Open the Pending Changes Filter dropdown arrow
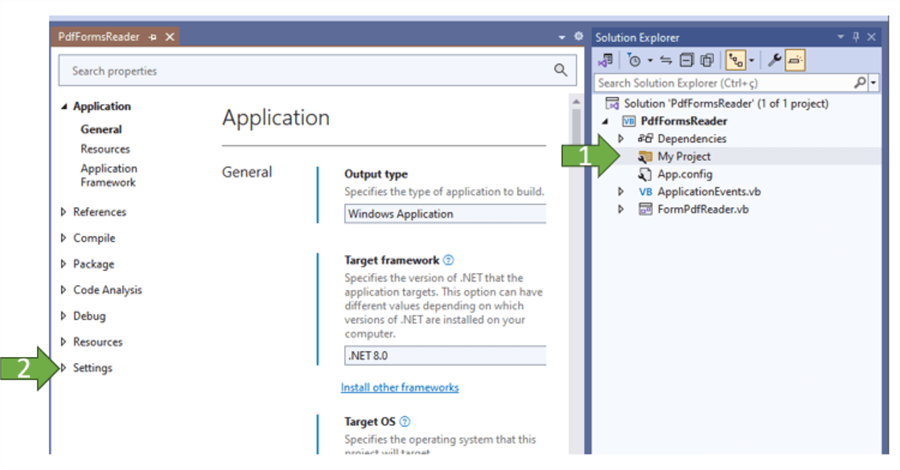 [x=650, y=60]
